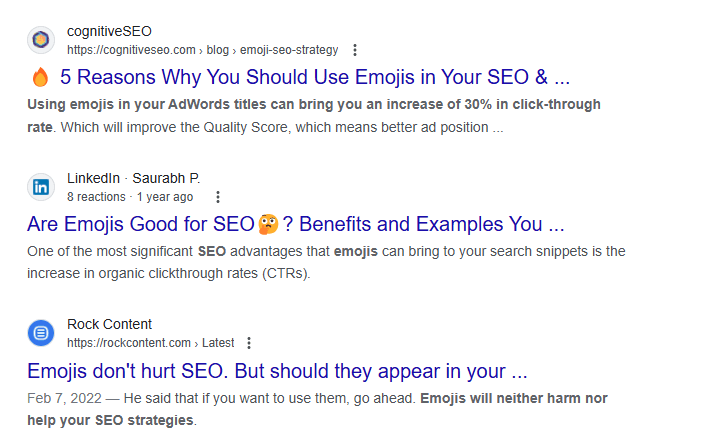Click the Rock Content site name
Viewport: 708px width, 446px height.
(109, 324)
